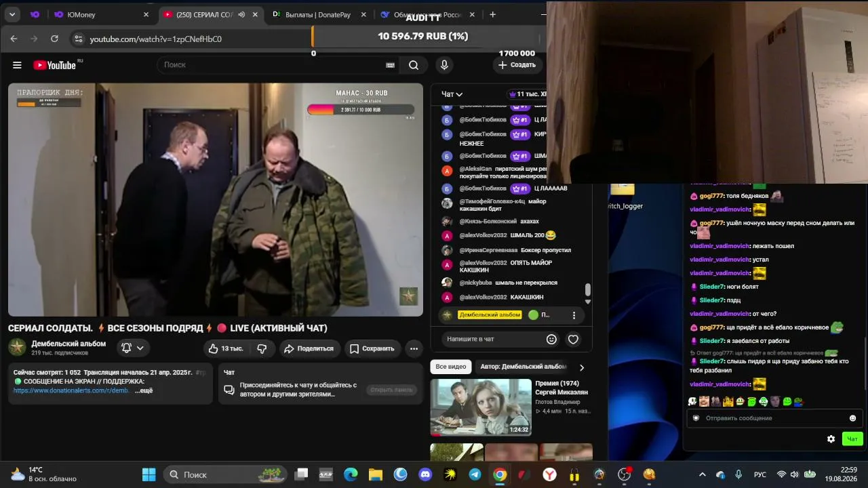
Task: Open more actions under the video
Action: tap(414, 348)
